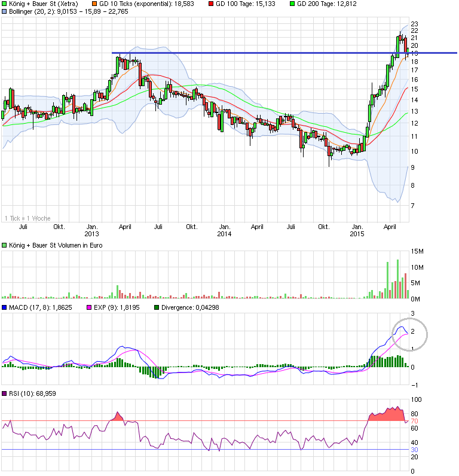This screenshot has width=459, height=476.
Task: Click the blue 30 level label on RSI axis
Action: click(x=413, y=450)
